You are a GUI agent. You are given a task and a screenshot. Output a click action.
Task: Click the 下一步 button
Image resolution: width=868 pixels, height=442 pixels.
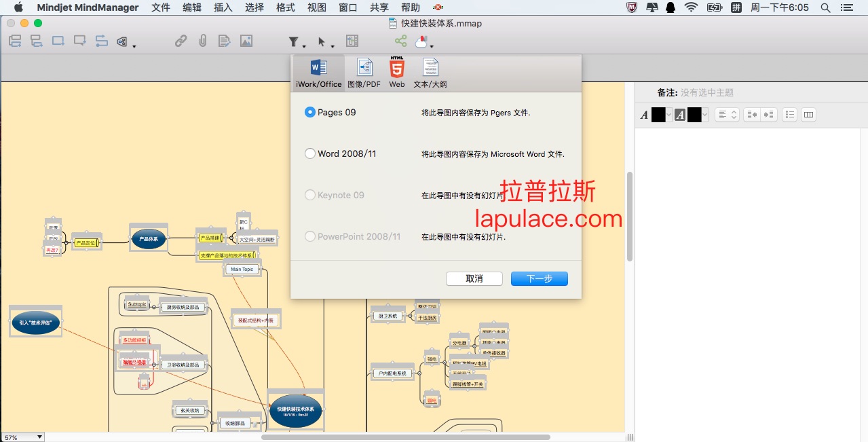coord(539,278)
